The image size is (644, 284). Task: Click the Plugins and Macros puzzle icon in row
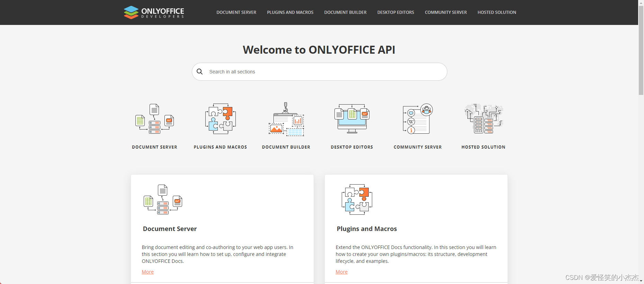tap(221, 119)
